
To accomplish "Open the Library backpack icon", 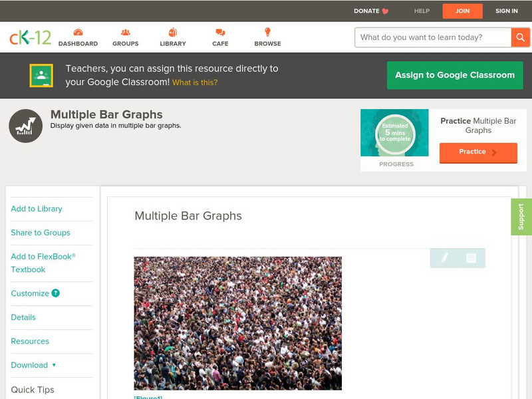I will click(173, 32).
